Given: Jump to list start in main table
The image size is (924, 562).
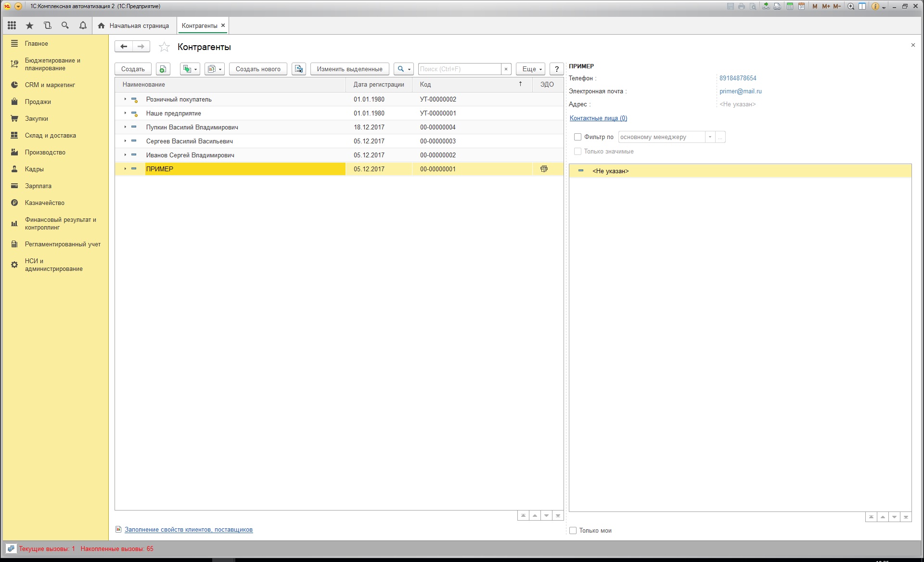Looking at the screenshot, I should [x=523, y=516].
